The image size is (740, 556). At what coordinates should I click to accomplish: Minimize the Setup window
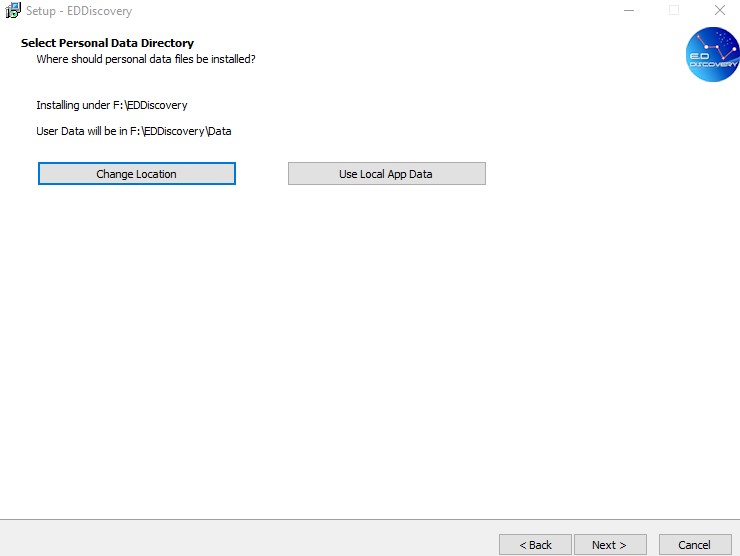click(629, 10)
